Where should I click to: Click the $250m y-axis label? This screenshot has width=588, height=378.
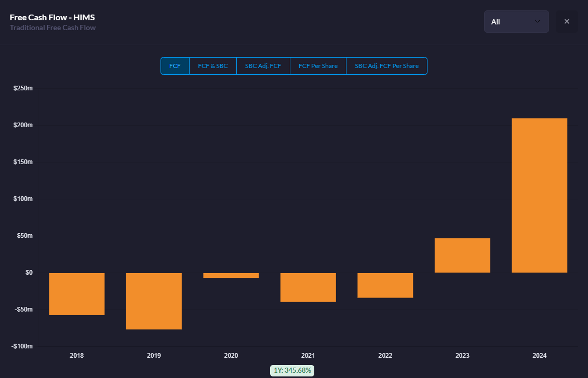[x=23, y=88]
